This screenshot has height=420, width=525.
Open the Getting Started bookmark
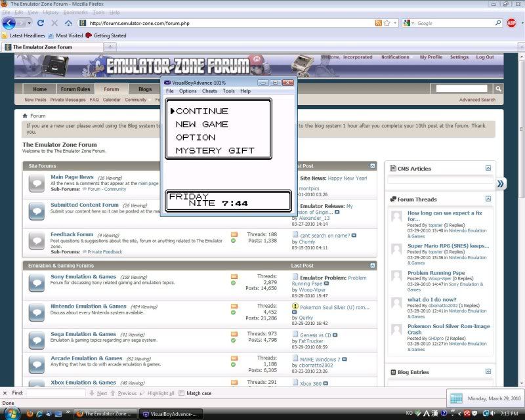pyautogui.click(x=106, y=35)
